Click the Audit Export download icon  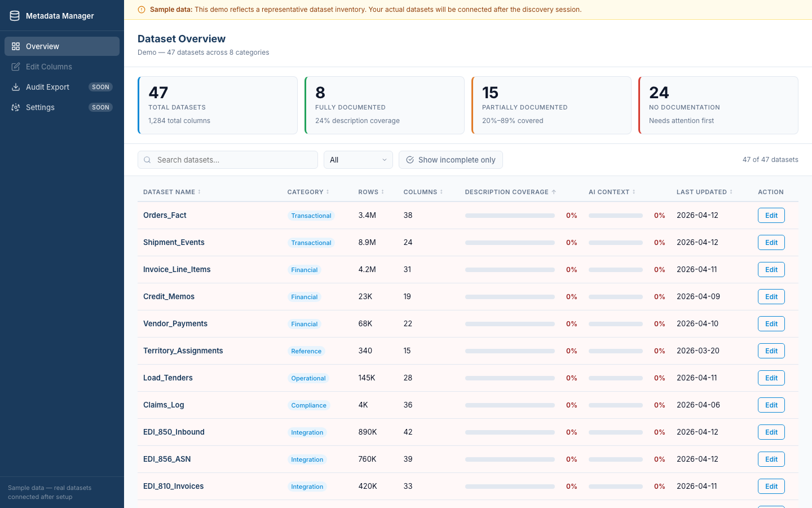tap(16, 87)
